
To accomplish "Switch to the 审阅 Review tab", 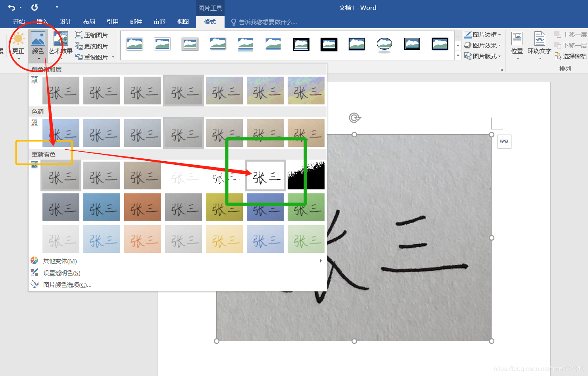I will coord(159,22).
